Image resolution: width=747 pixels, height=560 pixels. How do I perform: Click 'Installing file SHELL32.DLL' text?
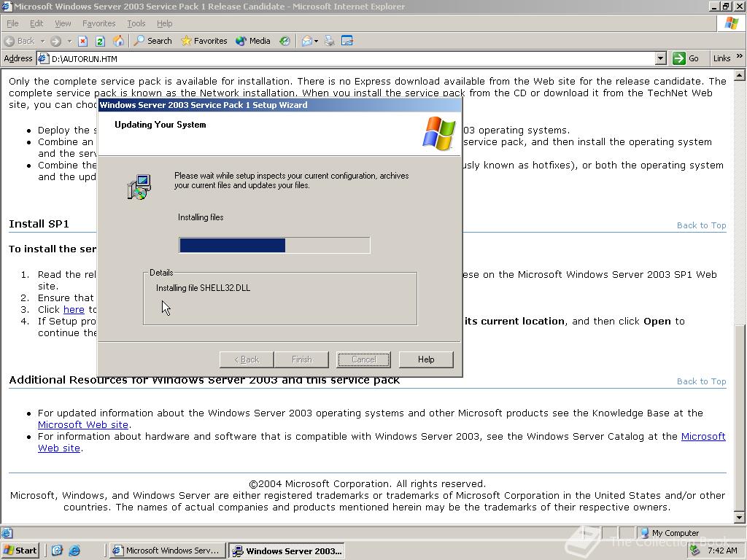coord(203,287)
